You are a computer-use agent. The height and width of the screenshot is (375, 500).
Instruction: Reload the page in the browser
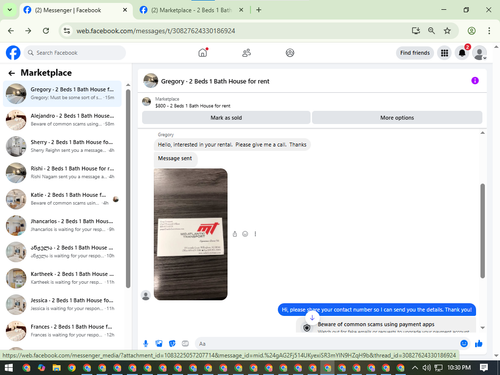pos(46,31)
